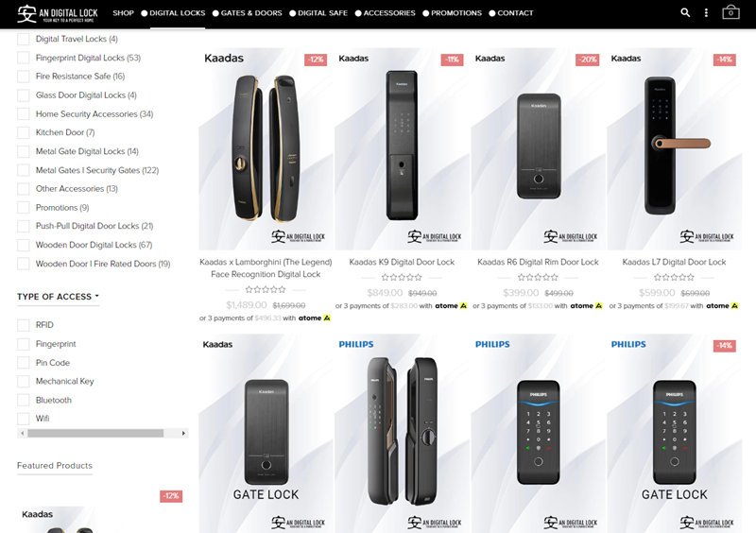Collapse the Type of Access filter section
The width and height of the screenshot is (756, 533).
tap(58, 297)
